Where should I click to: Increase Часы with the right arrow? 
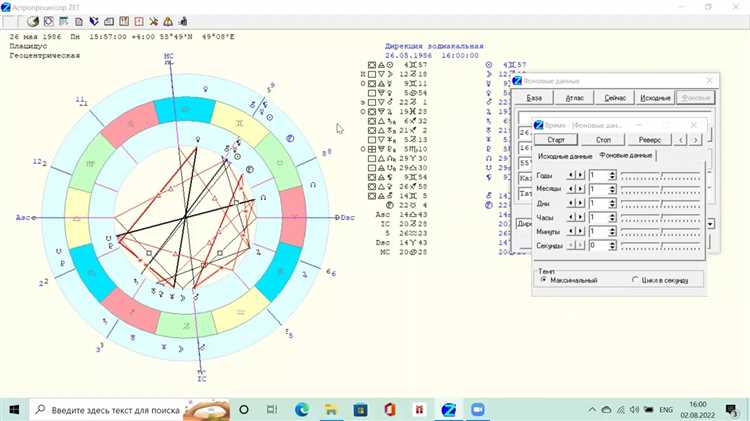[x=580, y=217]
